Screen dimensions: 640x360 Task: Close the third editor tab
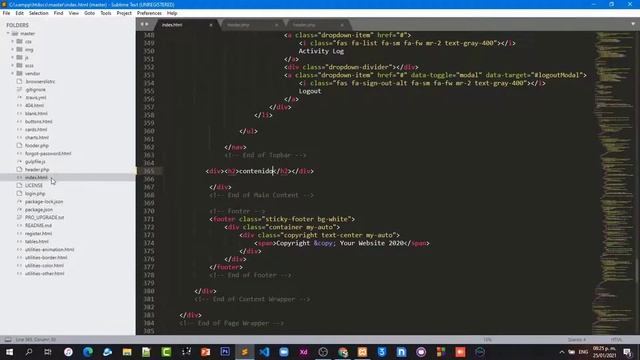342,25
